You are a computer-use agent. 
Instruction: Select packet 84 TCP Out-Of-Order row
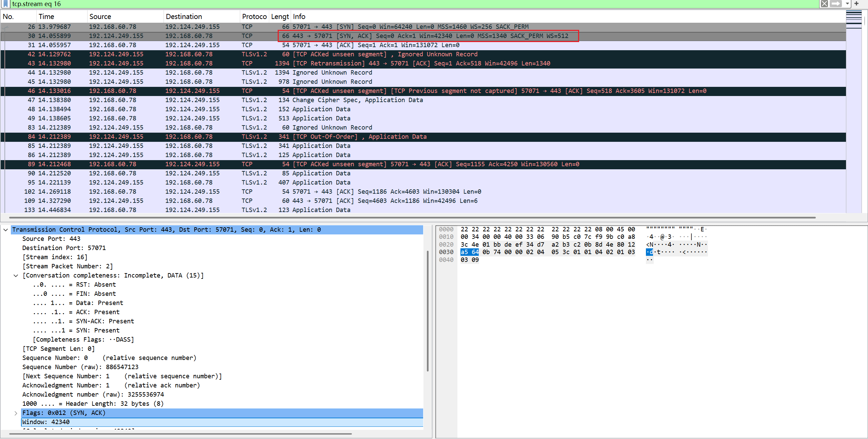click(423, 137)
